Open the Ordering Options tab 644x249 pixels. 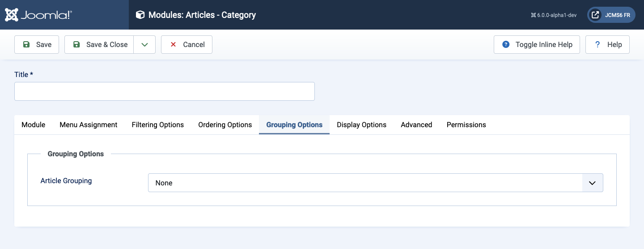pos(225,124)
